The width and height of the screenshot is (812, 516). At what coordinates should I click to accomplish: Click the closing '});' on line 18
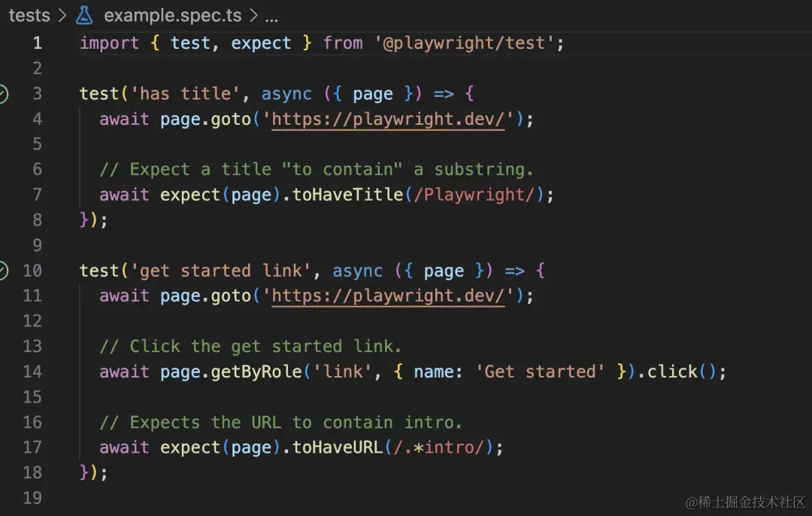(x=94, y=472)
